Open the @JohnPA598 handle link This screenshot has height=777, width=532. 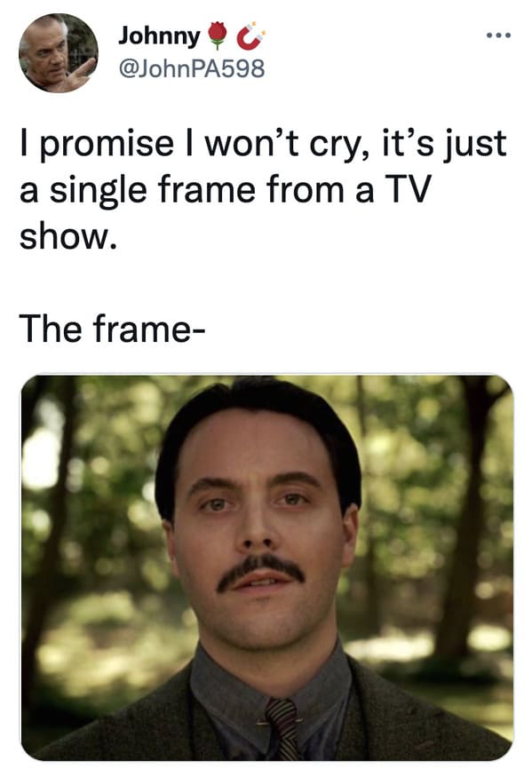pyautogui.click(x=192, y=68)
